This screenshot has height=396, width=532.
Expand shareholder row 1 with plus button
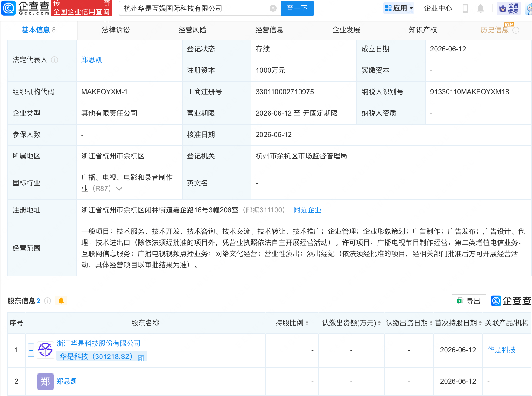pos(31,350)
